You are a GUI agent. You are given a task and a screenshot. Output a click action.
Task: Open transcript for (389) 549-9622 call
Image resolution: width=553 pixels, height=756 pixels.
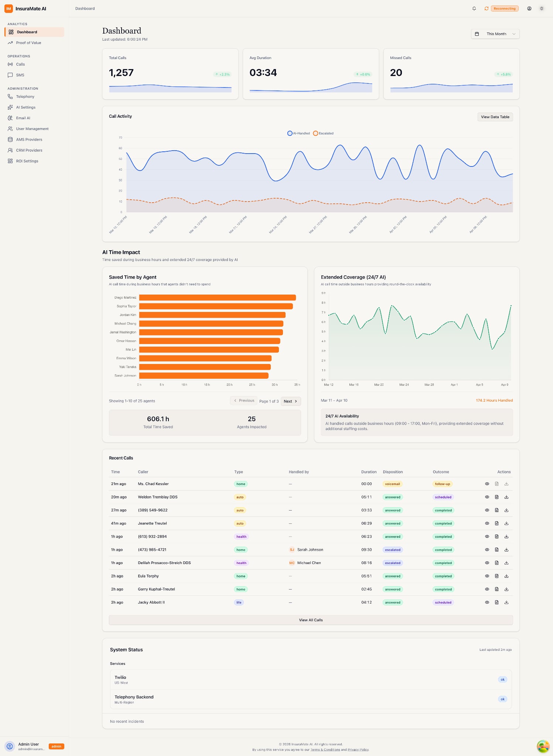coord(497,510)
